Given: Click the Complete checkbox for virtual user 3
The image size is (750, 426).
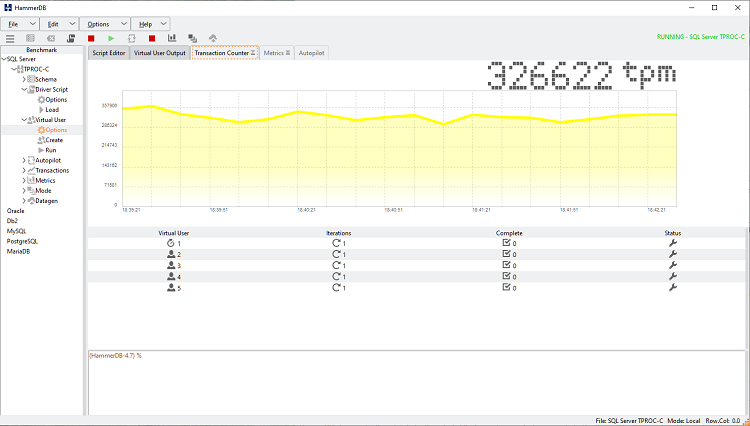Looking at the screenshot, I should (506, 265).
